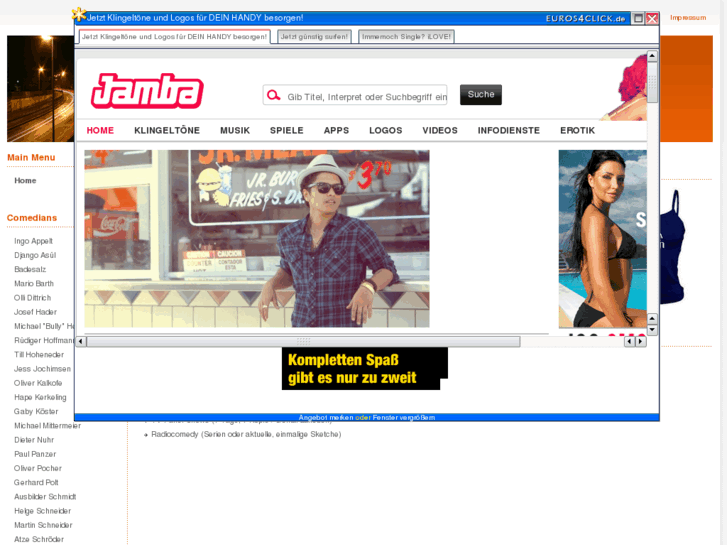Click the Comedians section heading
Image resolution: width=727 pixels, height=545 pixels.
click(32, 218)
